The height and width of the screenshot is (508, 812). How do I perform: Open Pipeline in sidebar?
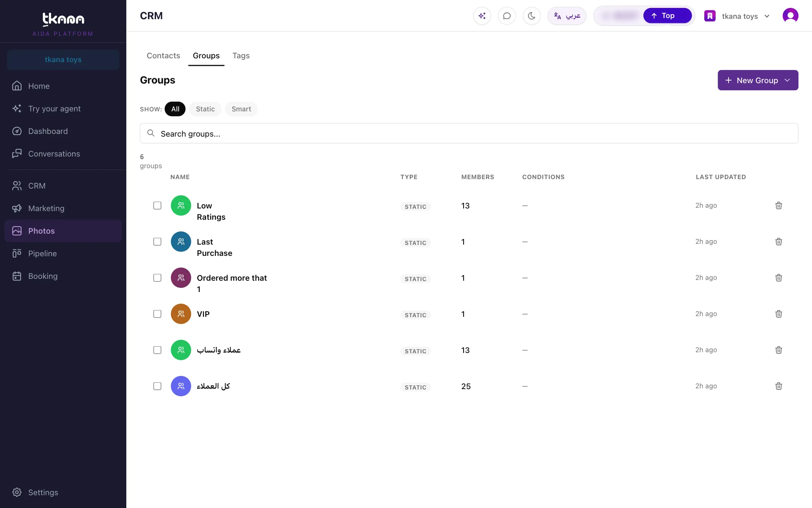[x=63, y=254]
